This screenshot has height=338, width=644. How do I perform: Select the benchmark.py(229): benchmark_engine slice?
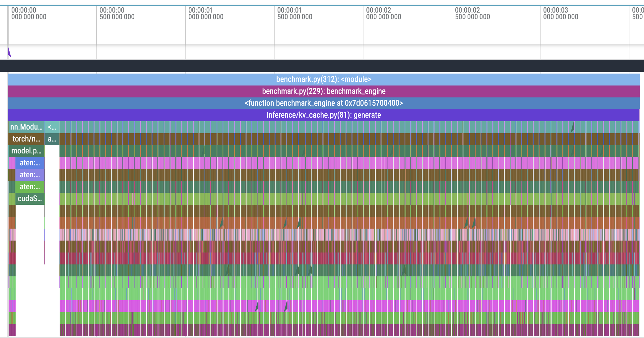click(x=324, y=91)
